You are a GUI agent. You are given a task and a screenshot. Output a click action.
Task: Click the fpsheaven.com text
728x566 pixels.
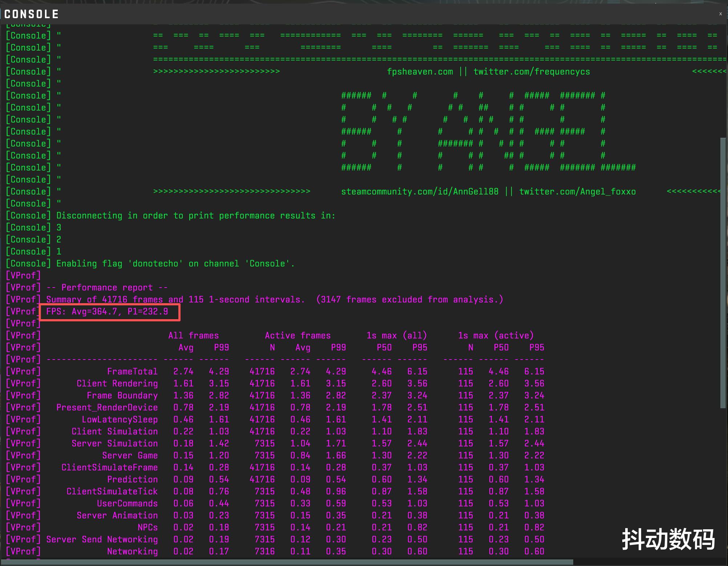tap(420, 72)
